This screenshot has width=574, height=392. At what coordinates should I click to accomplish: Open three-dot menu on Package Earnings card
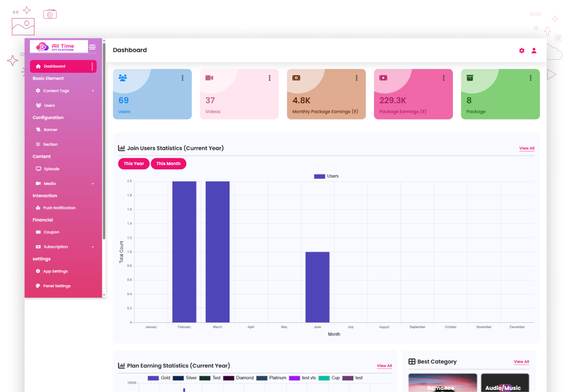pyautogui.click(x=443, y=78)
